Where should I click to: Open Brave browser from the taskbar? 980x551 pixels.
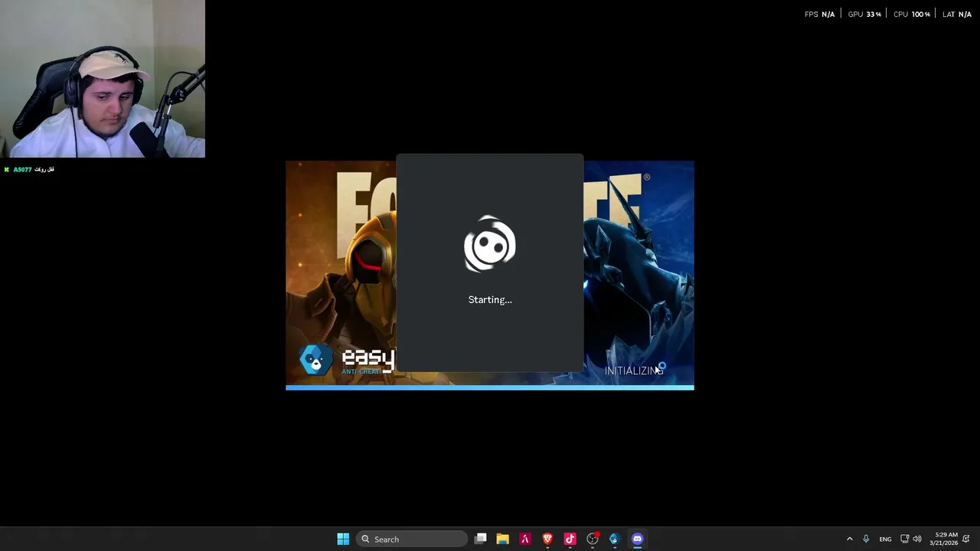[x=547, y=539]
